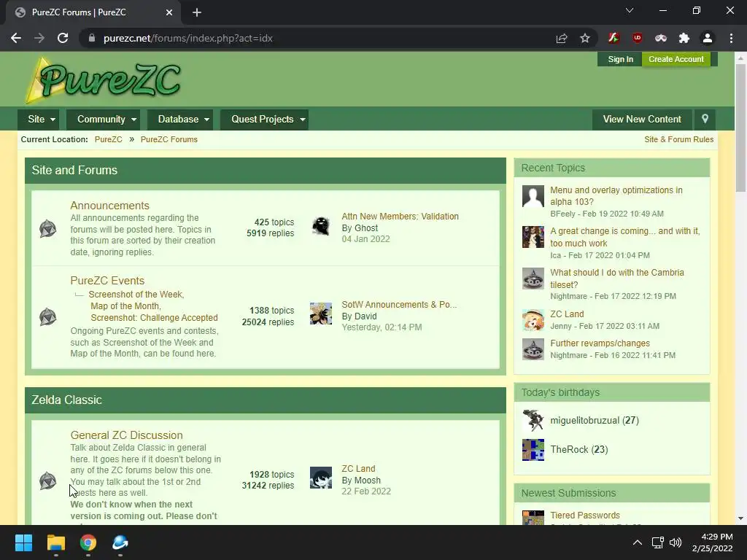This screenshot has width=747, height=560.
Task: Click the scrollbar down arrow
Action: [740, 518]
